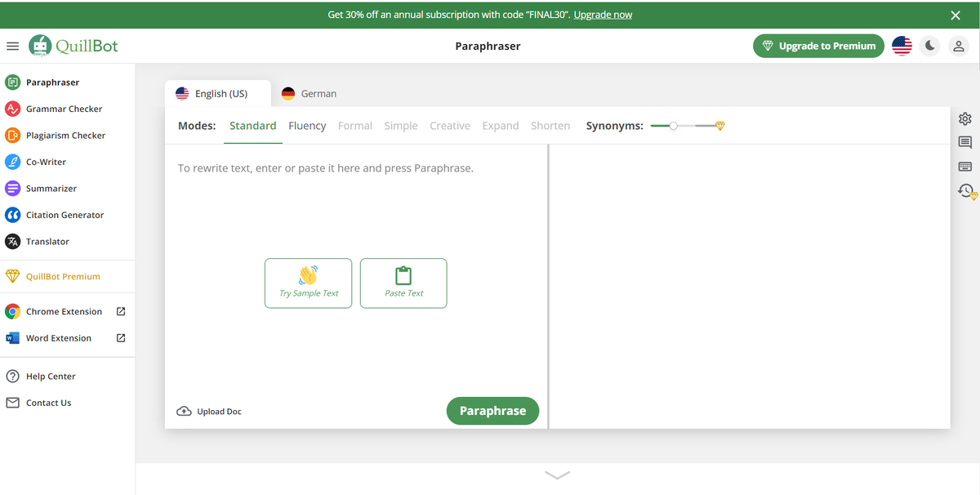This screenshot has height=495, width=980.
Task: Open the Grammar Checker tool
Action: 54,109
